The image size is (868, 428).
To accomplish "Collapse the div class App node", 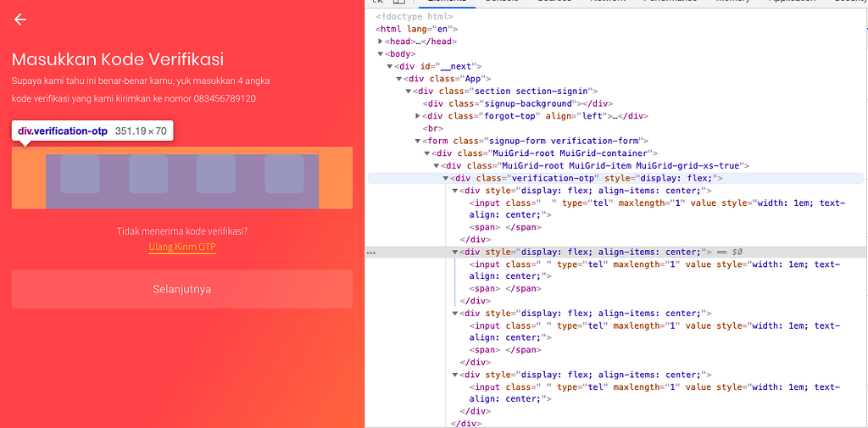I will (x=399, y=79).
